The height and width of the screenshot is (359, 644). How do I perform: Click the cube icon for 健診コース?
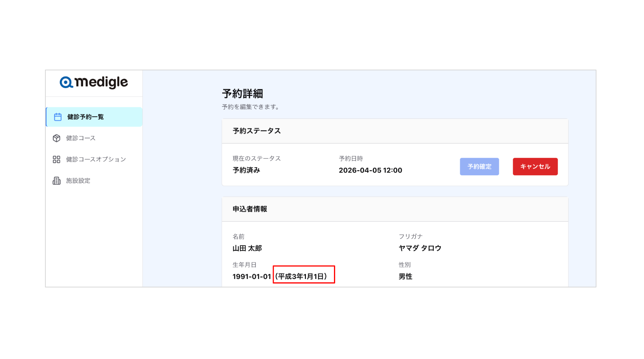click(x=56, y=138)
